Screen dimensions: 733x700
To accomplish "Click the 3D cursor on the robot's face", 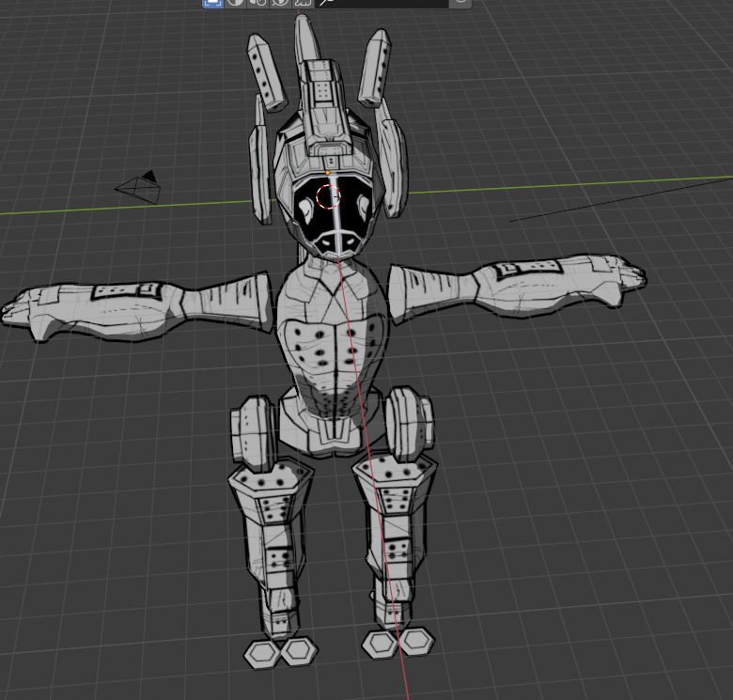I will [x=329, y=196].
